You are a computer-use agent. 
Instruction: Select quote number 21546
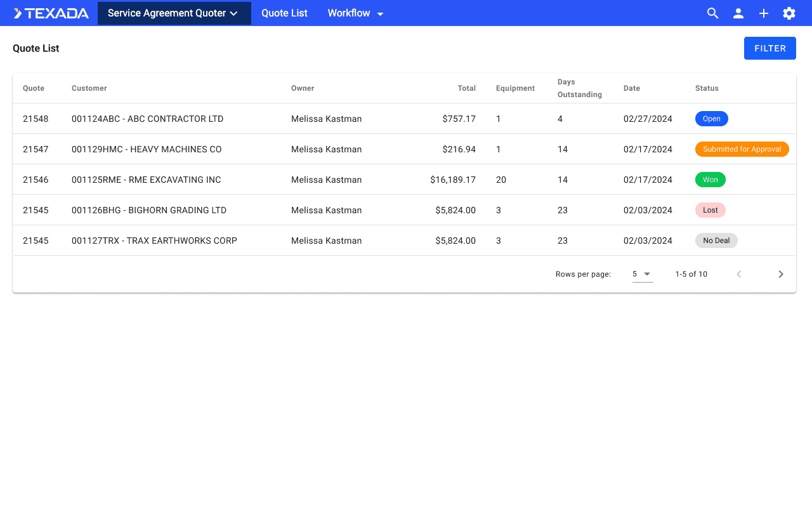[36, 180]
